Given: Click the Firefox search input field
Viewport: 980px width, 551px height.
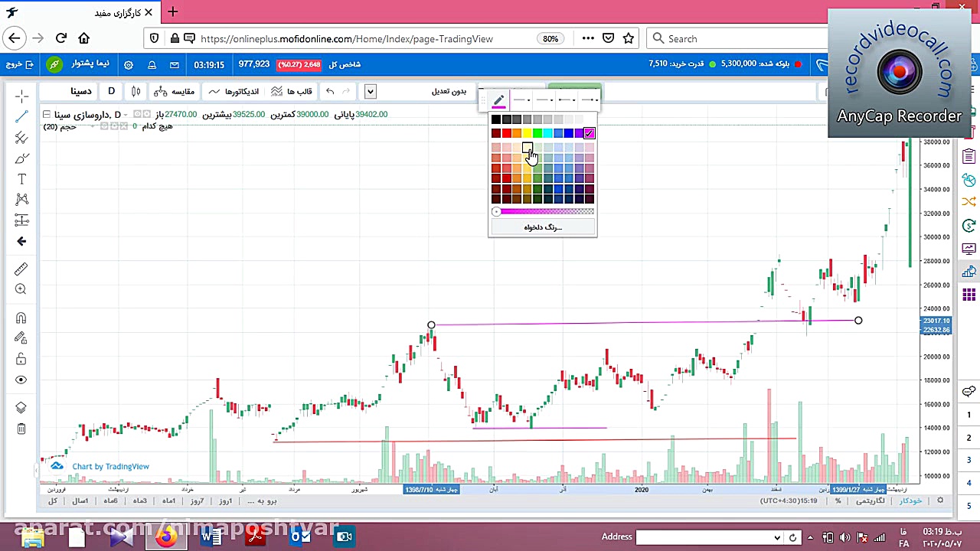Looking at the screenshot, I should pos(735,38).
